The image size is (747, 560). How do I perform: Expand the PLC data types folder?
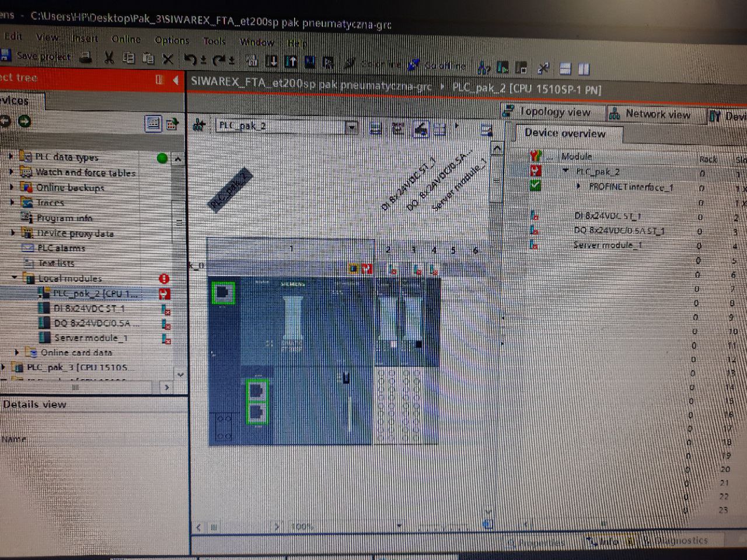coord(11,156)
